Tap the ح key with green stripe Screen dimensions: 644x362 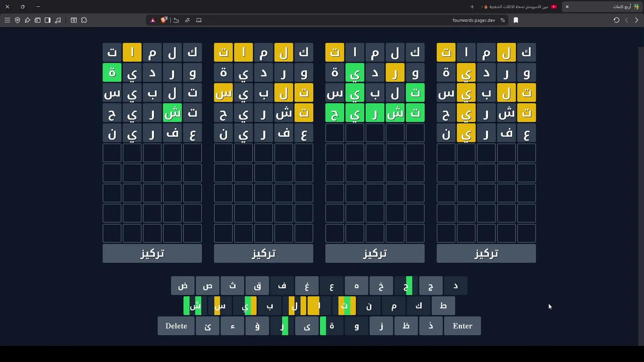[406, 286]
